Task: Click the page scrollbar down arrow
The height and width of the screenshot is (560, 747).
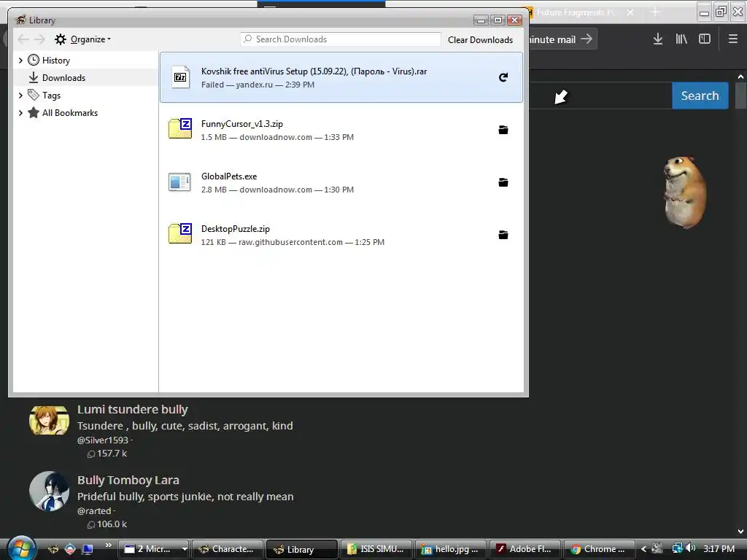Action: [740, 532]
